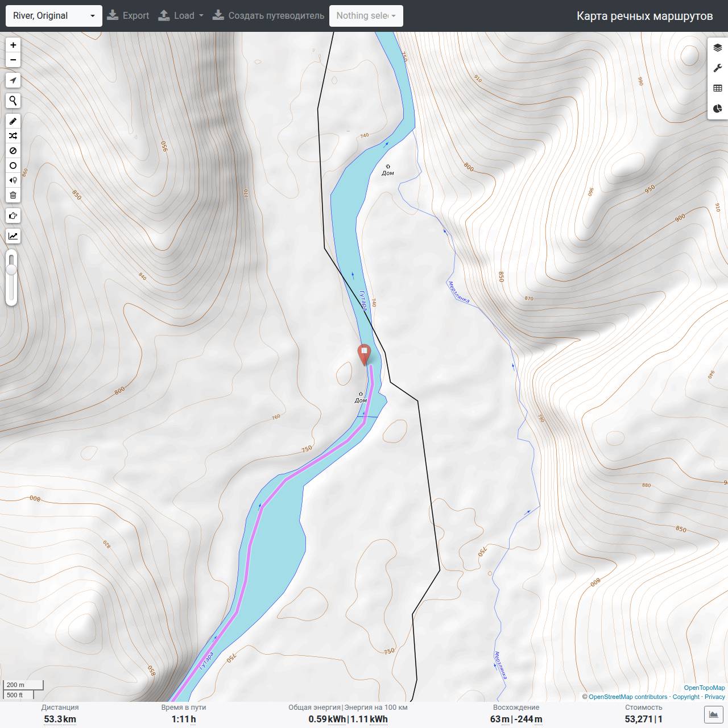Open the wrench settings panel

pyautogui.click(x=718, y=68)
